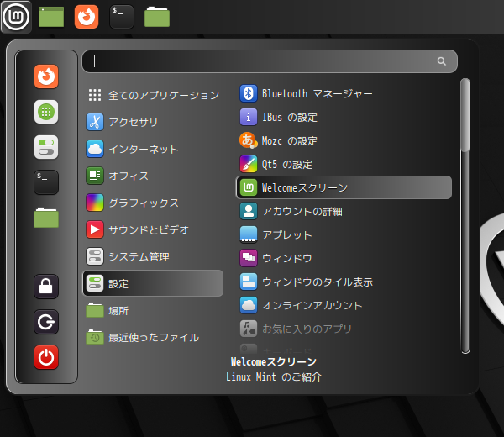
Task: Open Files folder from the favorites sidebar
Action: (x=46, y=218)
